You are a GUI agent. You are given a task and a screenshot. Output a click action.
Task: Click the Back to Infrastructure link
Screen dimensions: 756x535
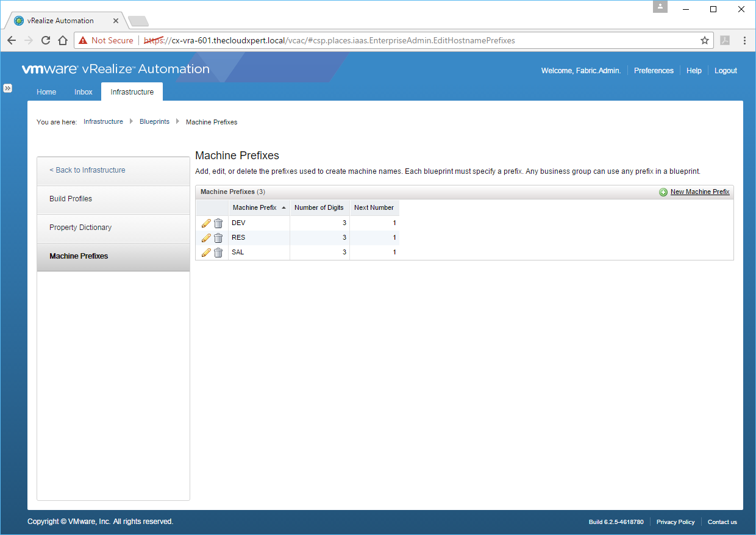[87, 170]
